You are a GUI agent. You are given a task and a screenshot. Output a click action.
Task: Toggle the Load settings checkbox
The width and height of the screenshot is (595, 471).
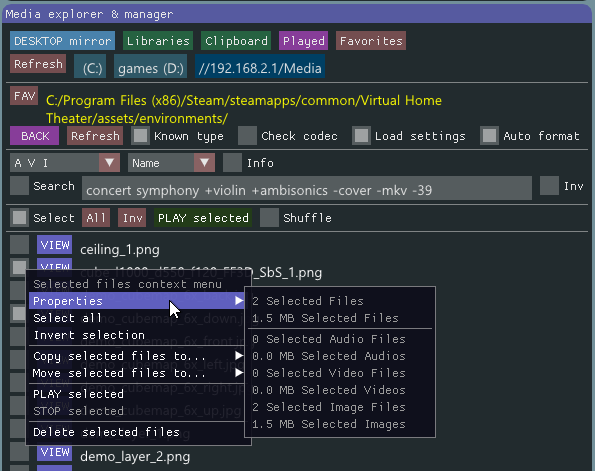(x=361, y=136)
